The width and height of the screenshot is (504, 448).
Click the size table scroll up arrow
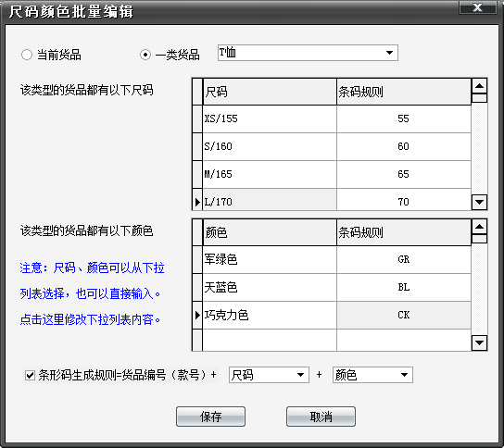click(479, 86)
